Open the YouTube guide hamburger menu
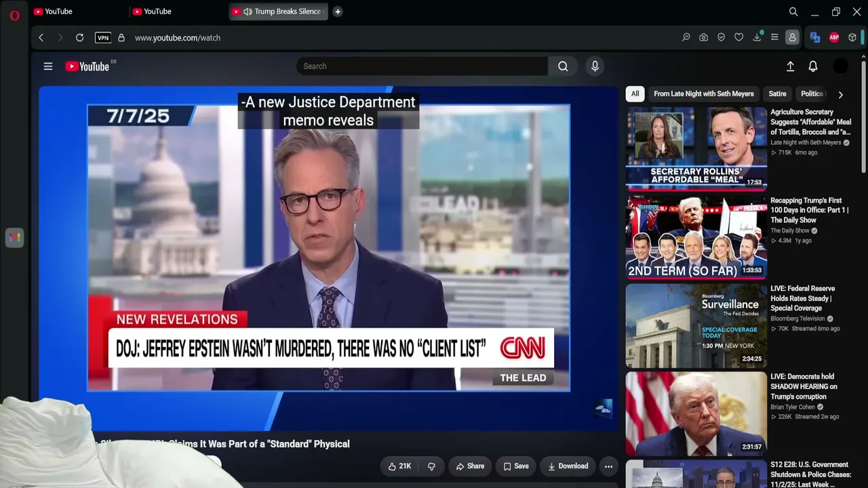 click(48, 66)
